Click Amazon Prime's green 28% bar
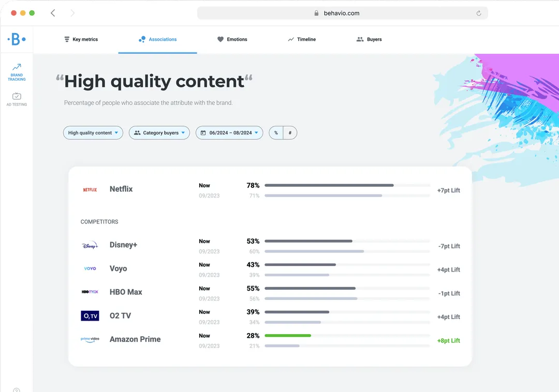Viewport: 559px width, 392px height. (x=288, y=336)
